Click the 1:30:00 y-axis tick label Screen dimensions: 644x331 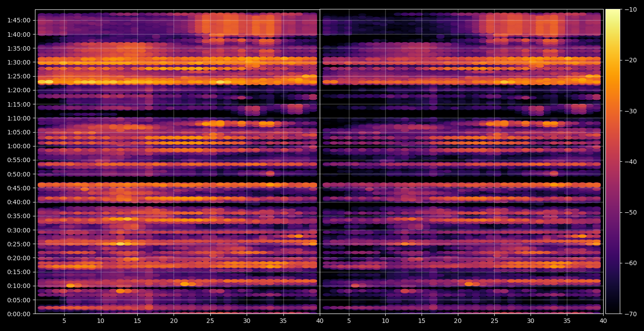pyautogui.click(x=19, y=62)
